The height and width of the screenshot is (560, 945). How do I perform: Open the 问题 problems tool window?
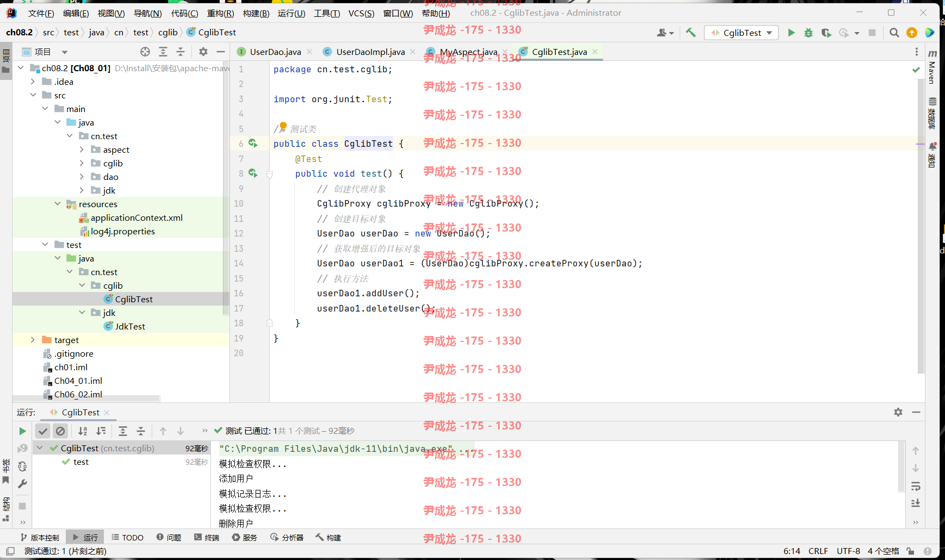click(x=169, y=537)
